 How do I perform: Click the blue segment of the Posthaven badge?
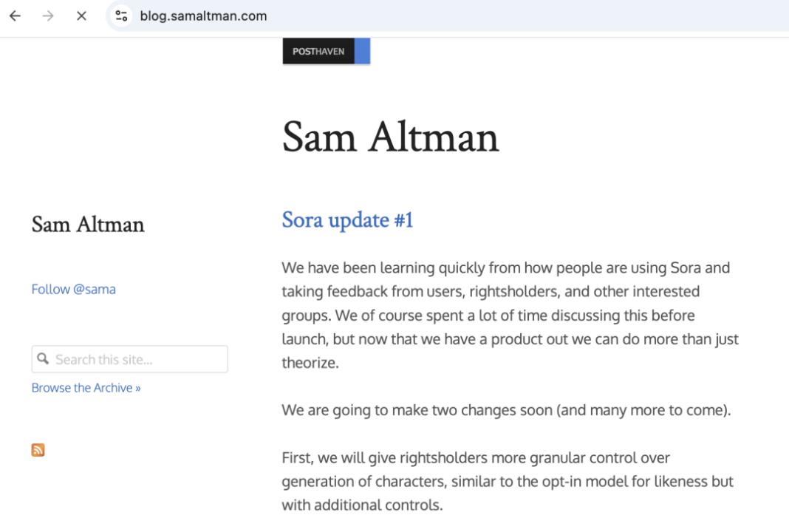(x=362, y=52)
